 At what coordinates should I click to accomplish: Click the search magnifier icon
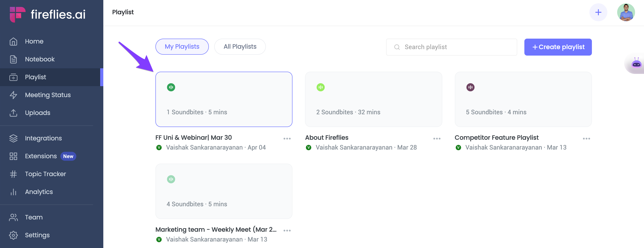397,47
